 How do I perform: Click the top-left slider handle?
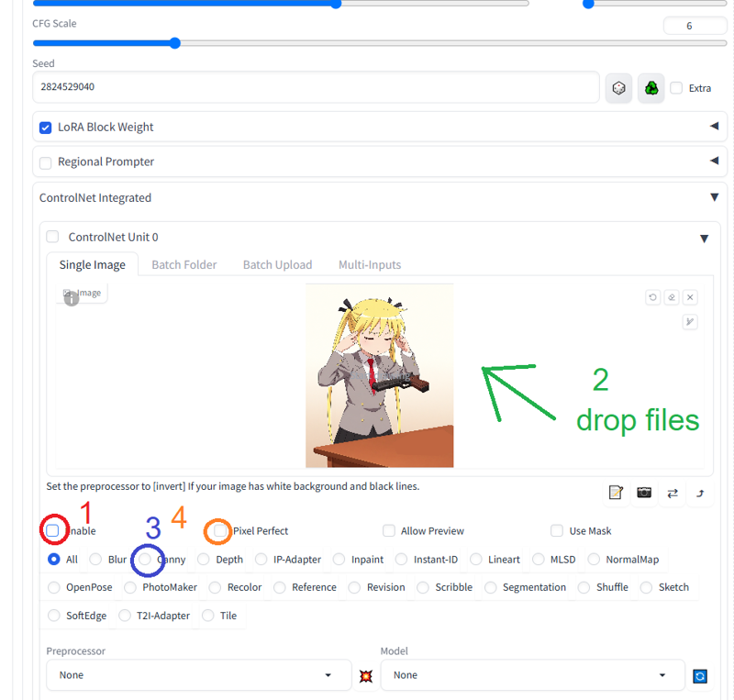pos(336,4)
